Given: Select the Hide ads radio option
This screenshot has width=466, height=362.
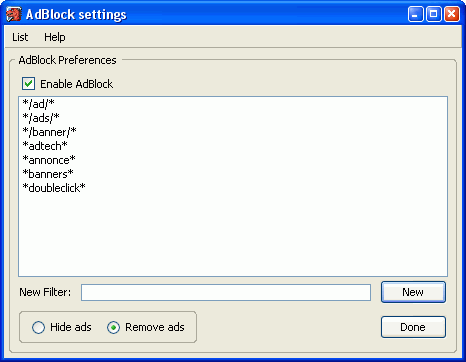Looking at the screenshot, I should [38, 327].
